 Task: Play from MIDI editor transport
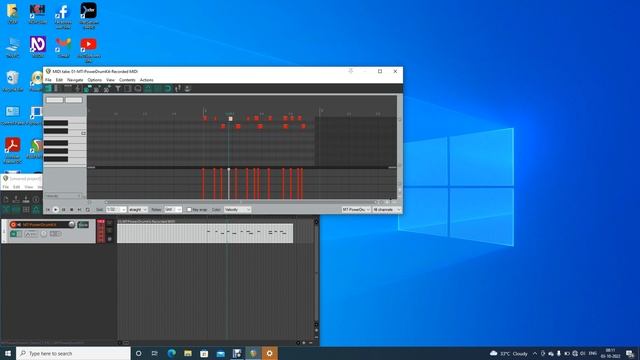(56, 210)
